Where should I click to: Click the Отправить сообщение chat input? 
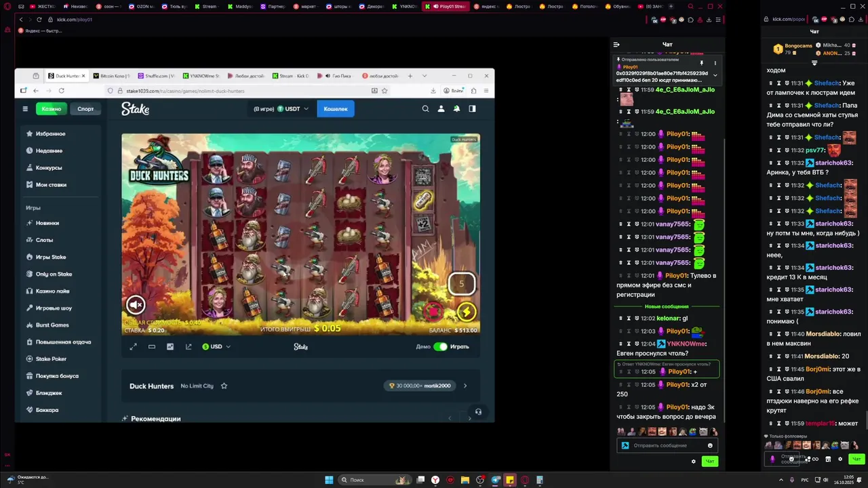(667, 445)
